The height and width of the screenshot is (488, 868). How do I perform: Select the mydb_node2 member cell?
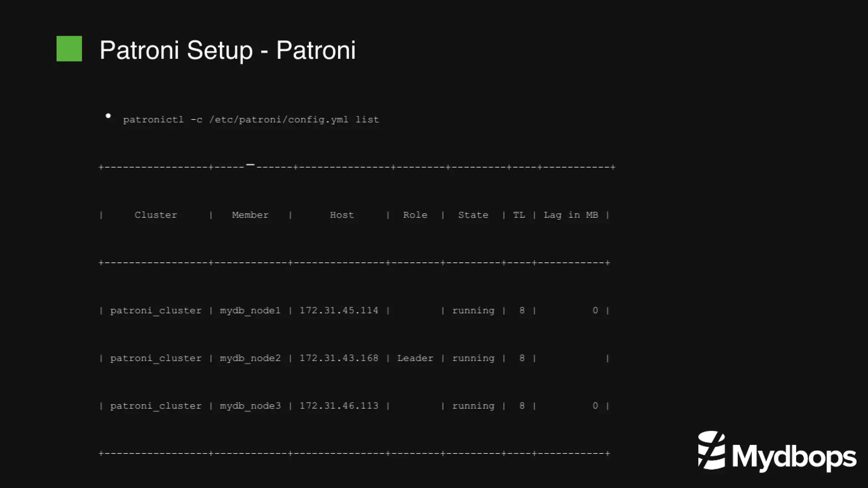[250, 358]
